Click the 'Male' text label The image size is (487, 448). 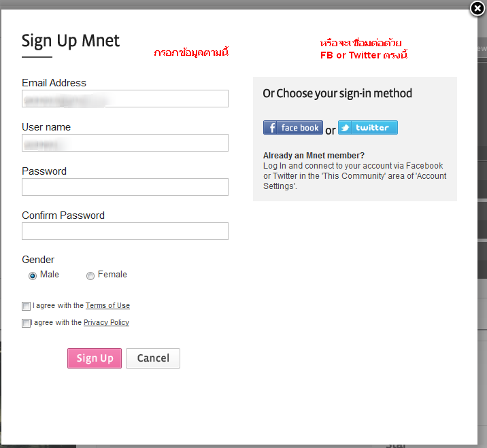click(x=50, y=275)
